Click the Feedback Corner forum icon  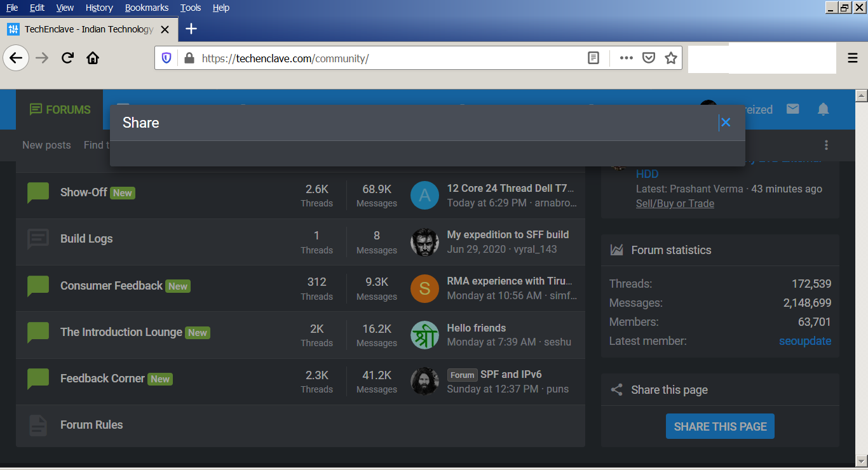(38, 379)
